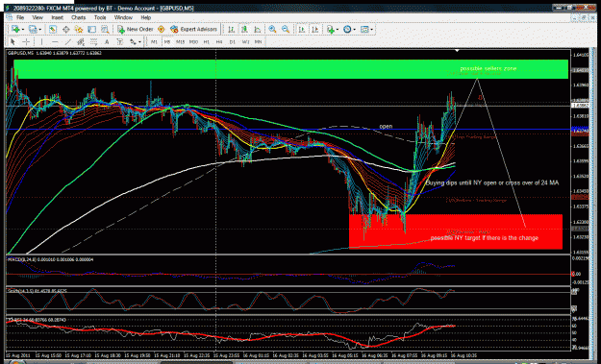Show the Terminal panel icon
The image size is (601, 364).
92,30
